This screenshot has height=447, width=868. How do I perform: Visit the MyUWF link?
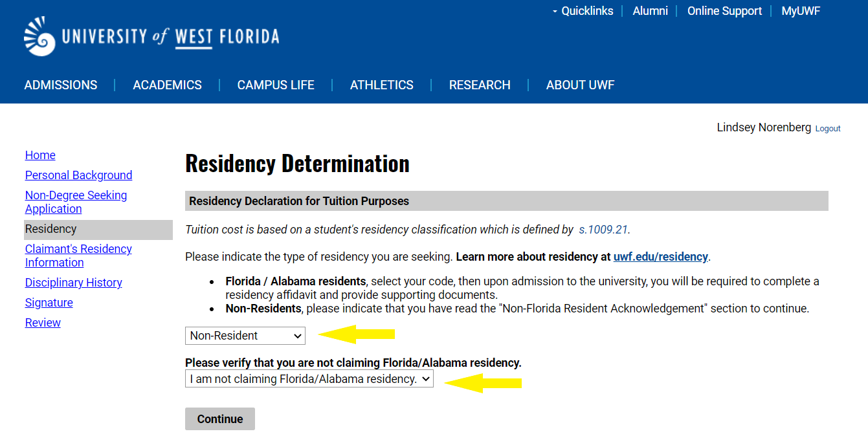801,11
